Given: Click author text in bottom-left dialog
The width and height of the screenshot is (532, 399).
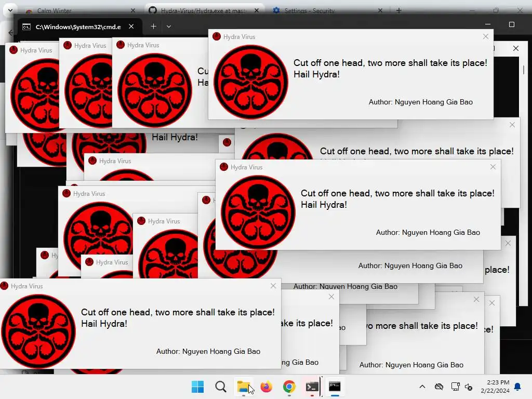Looking at the screenshot, I should coord(208,351).
